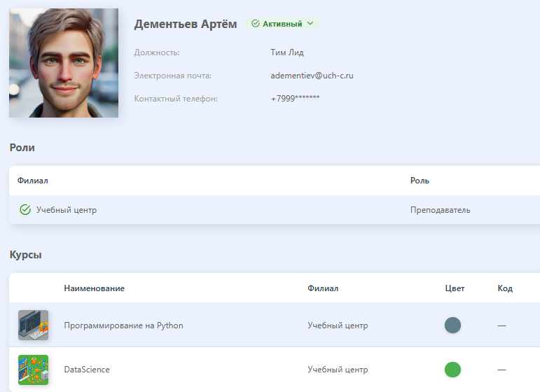Viewport: 540px width, 392px height.
Task: Open the Python course thumbnail icon
Action: click(34, 325)
